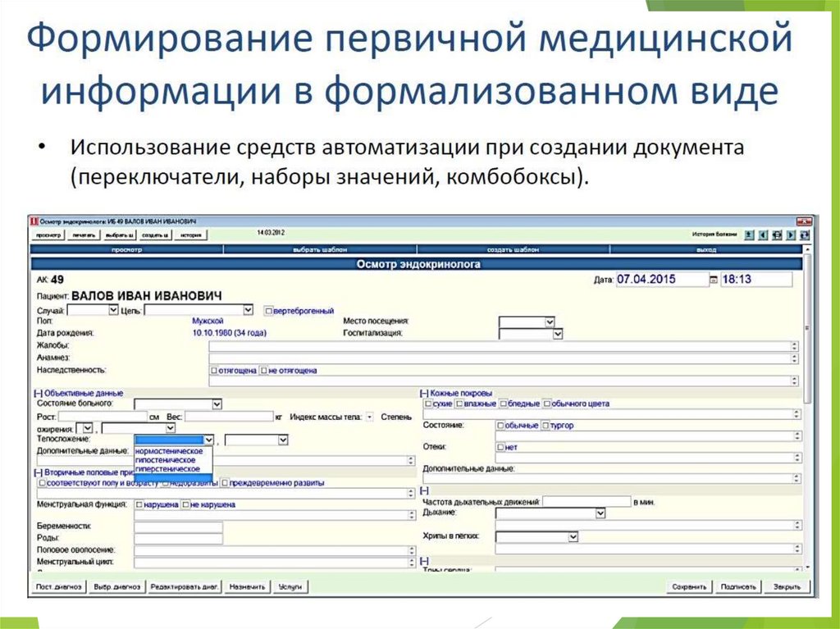
Task: Check the преждевременно развиты checkbox
Action: pos(225,483)
